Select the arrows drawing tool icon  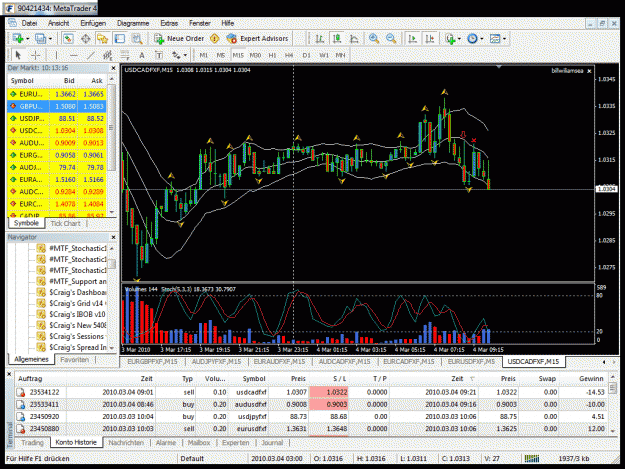176,55
